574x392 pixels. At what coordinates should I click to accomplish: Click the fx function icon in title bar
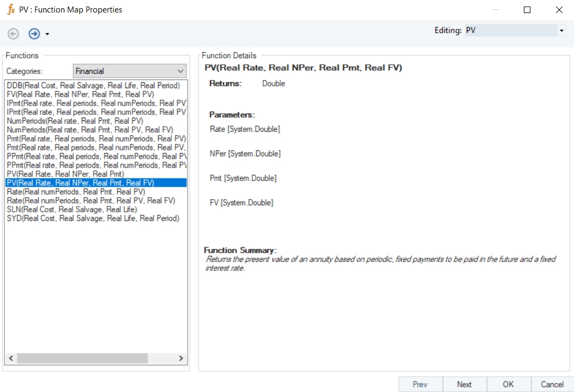[x=11, y=9]
